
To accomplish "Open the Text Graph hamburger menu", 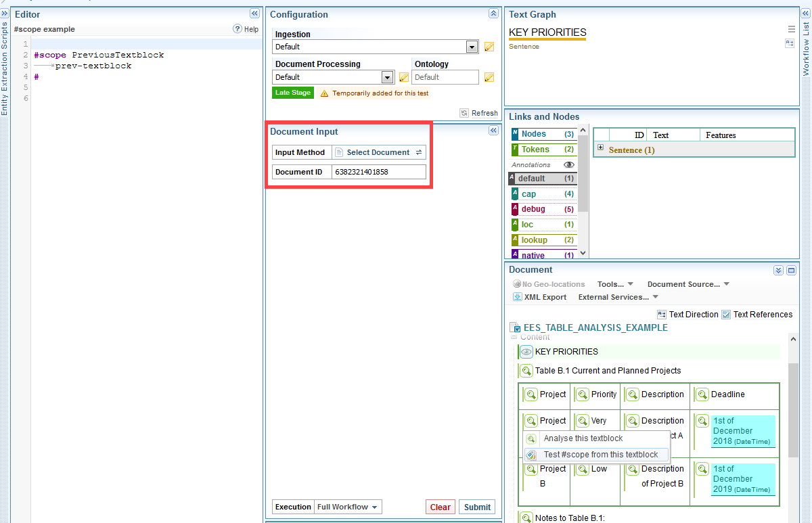I will click(x=791, y=29).
